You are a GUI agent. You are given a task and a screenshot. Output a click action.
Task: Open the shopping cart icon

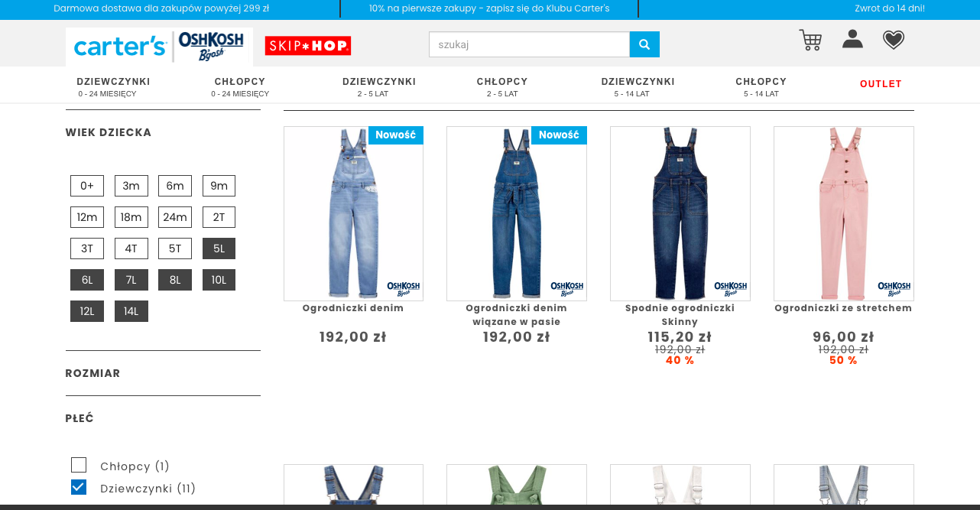click(810, 41)
